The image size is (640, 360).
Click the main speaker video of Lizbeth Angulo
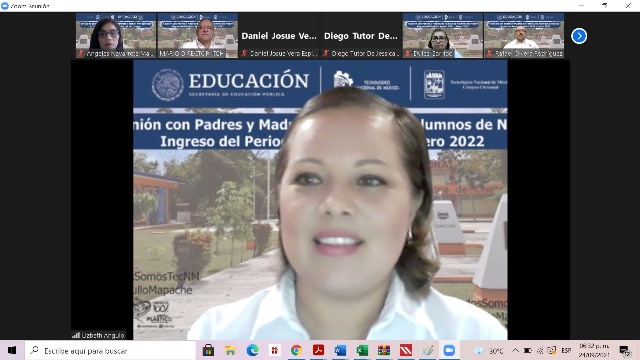tap(320, 200)
